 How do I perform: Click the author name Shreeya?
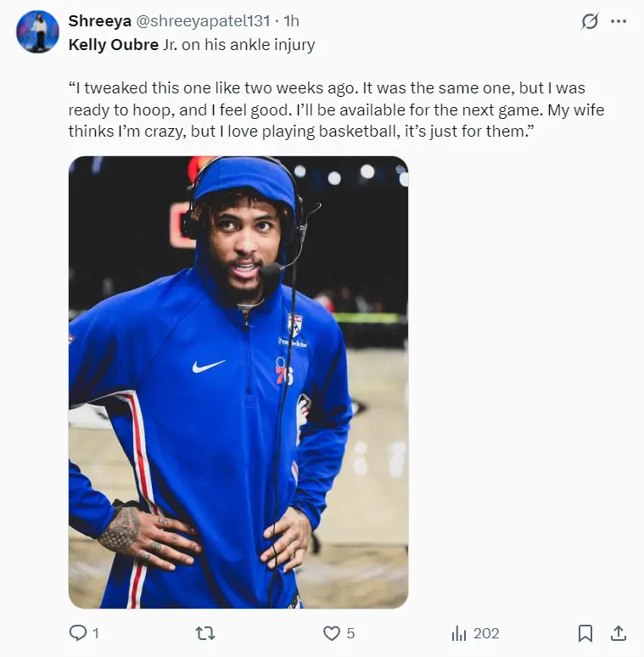[x=99, y=21]
